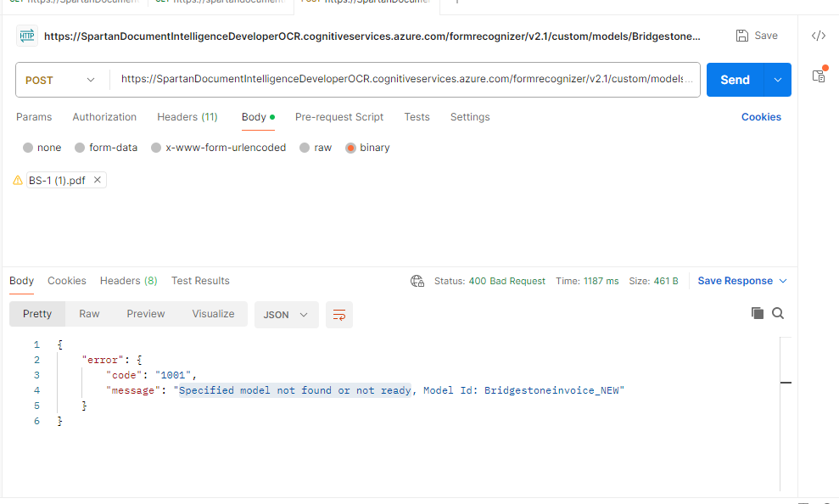Image resolution: width=839 pixels, height=504 pixels.
Task: Open the code snippet panel
Action: pos(818,36)
